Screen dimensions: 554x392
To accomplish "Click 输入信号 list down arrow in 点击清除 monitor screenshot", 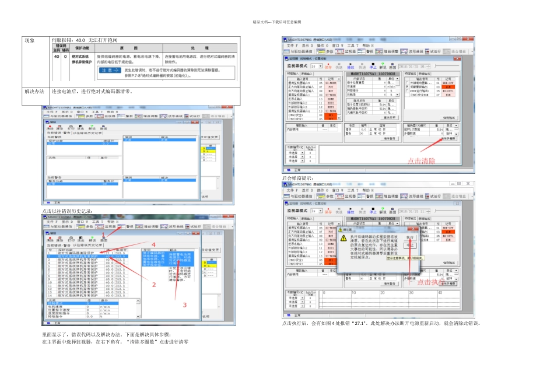I will (x=339, y=118).
